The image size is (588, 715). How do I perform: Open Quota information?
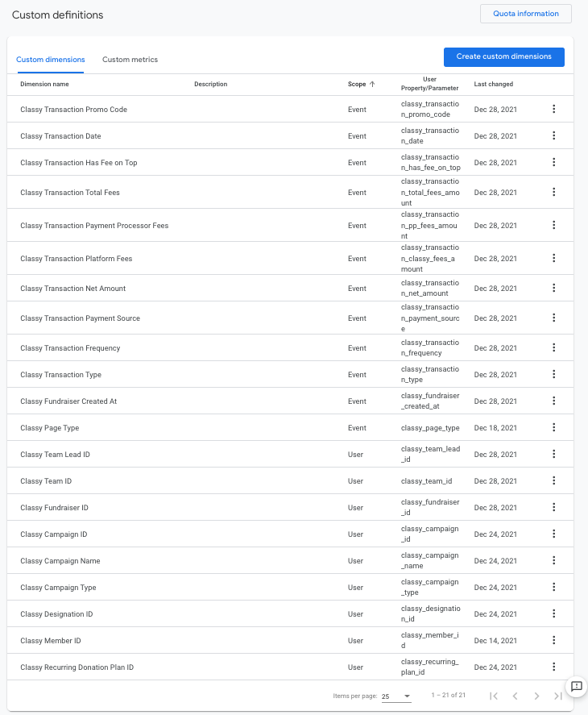[526, 14]
